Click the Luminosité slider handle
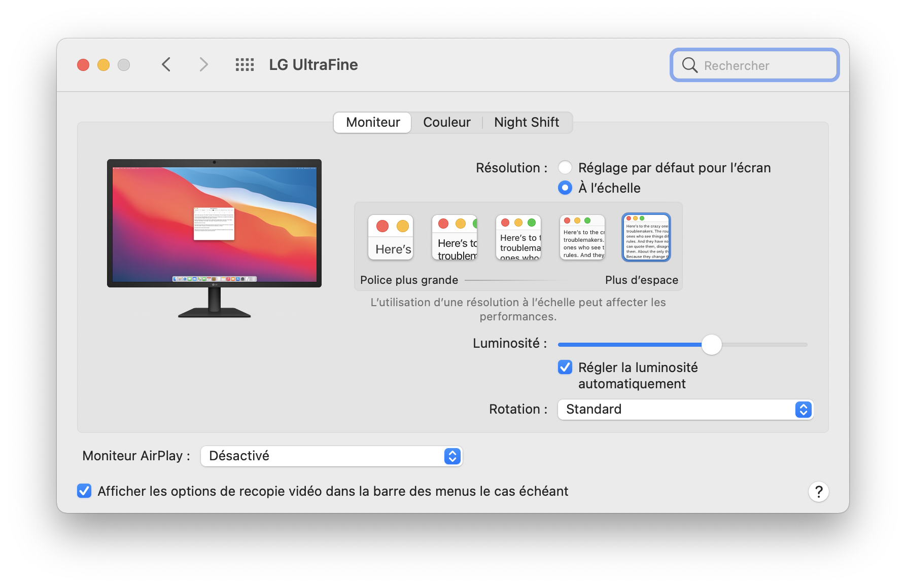906x588 pixels. pos(711,345)
